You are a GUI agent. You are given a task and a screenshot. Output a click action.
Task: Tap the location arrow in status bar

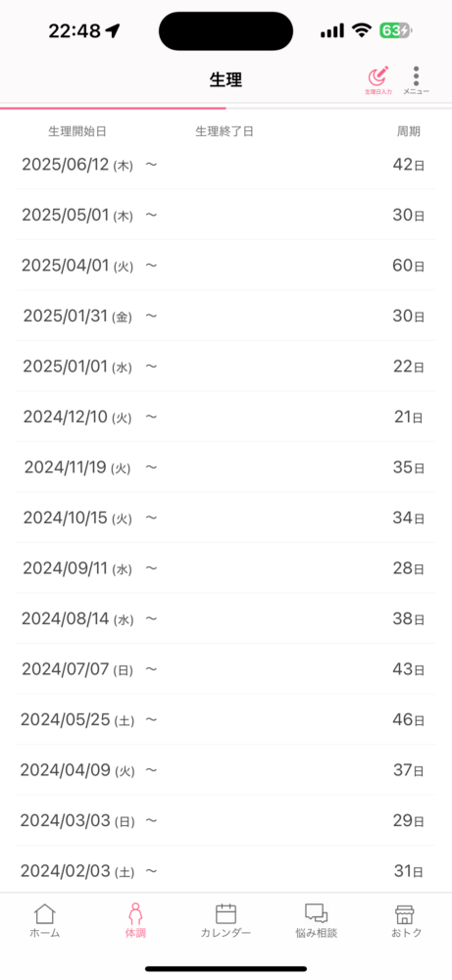coord(113,30)
